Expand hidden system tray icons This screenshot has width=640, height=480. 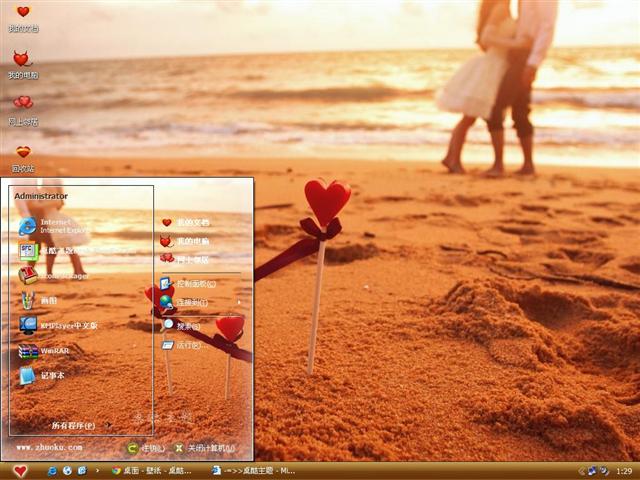(581, 471)
